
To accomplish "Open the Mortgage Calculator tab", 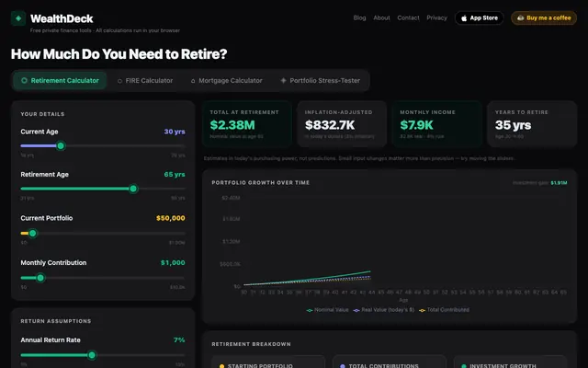I will (x=227, y=80).
